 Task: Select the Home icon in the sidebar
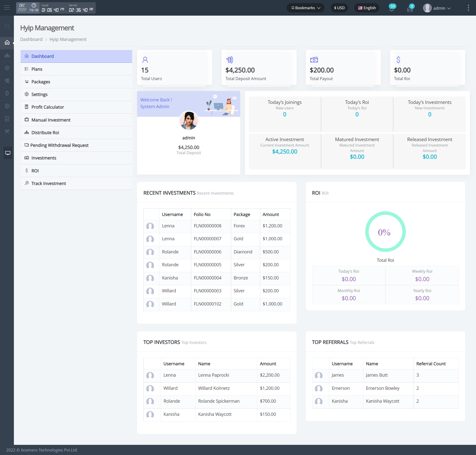(x=7, y=42)
